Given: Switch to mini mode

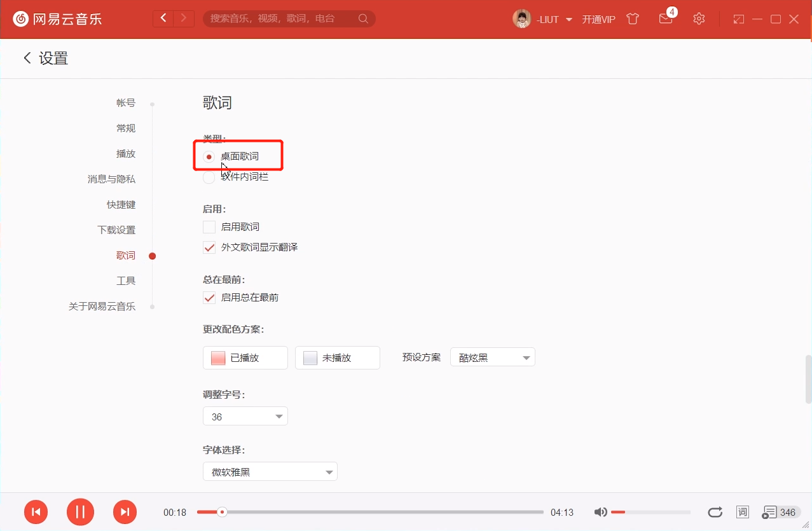Looking at the screenshot, I should pos(738,19).
